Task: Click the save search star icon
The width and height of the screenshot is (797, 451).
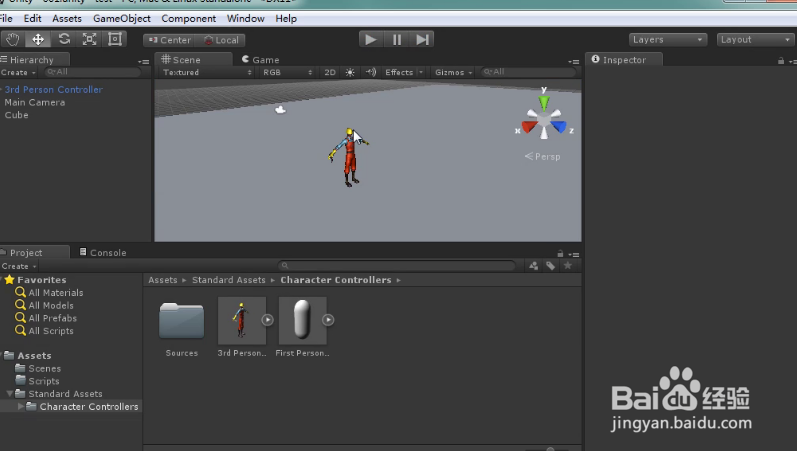Action: pyautogui.click(x=568, y=265)
